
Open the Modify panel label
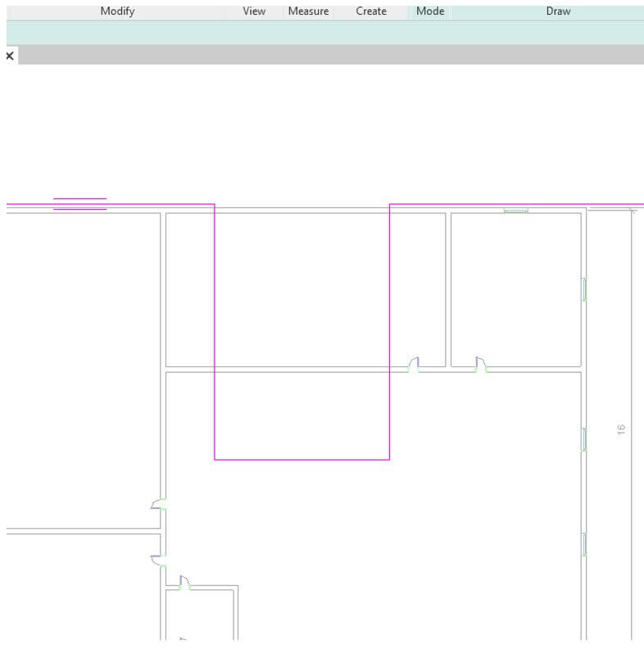point(117,11)
